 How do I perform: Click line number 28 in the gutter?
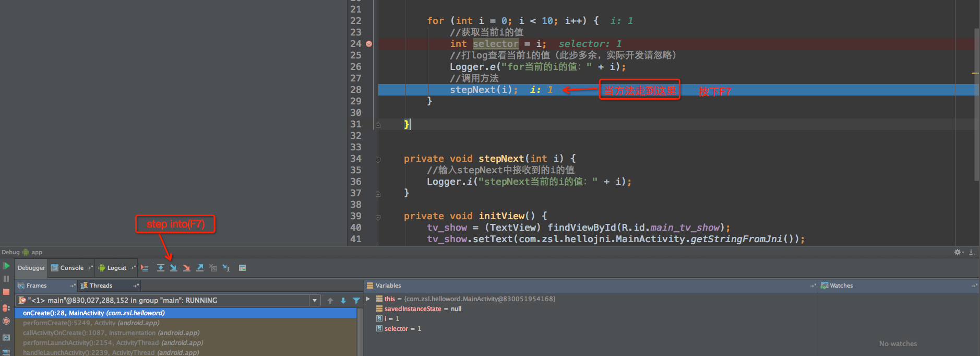[x=356, y=90]
